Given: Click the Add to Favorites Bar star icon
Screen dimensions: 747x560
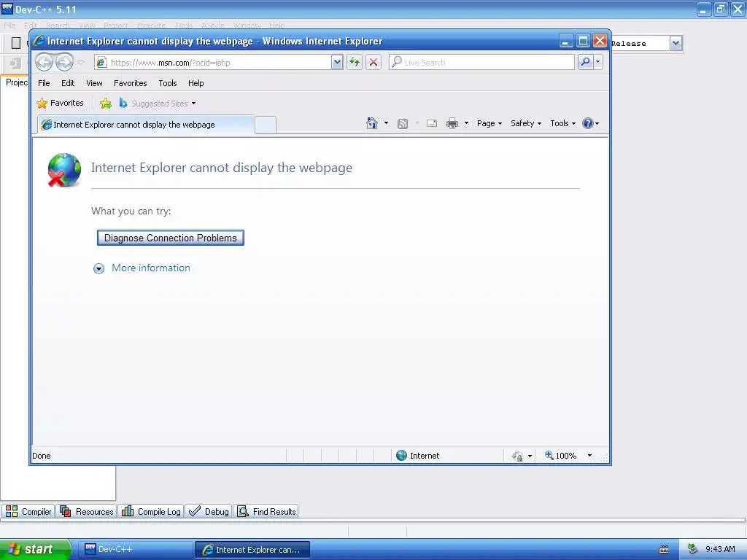Looking at the screenshot, I should 106,103.
